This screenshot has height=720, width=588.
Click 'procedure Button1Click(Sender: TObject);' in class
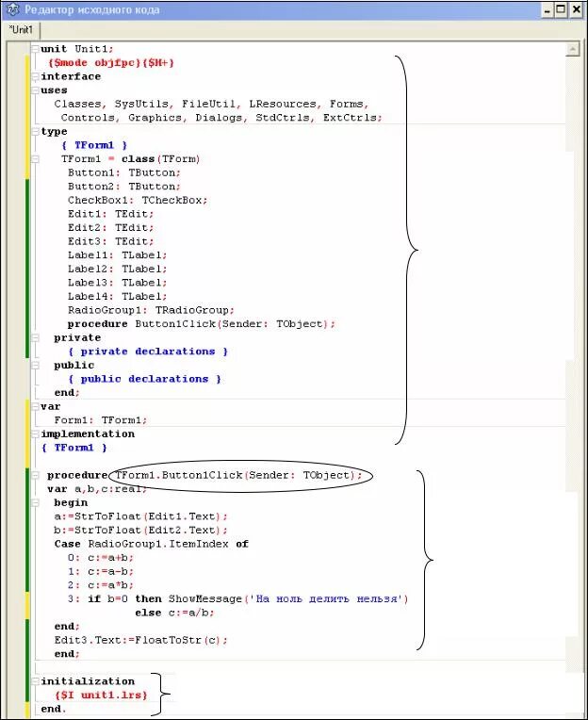(202, 324)
